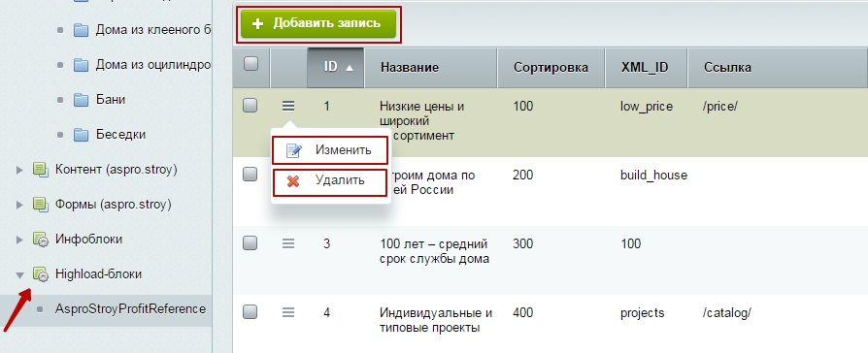The width and height of the screenshot is (868, 353).
Task: Open the Бани section in the tree
Action: (x=111, y=100)
